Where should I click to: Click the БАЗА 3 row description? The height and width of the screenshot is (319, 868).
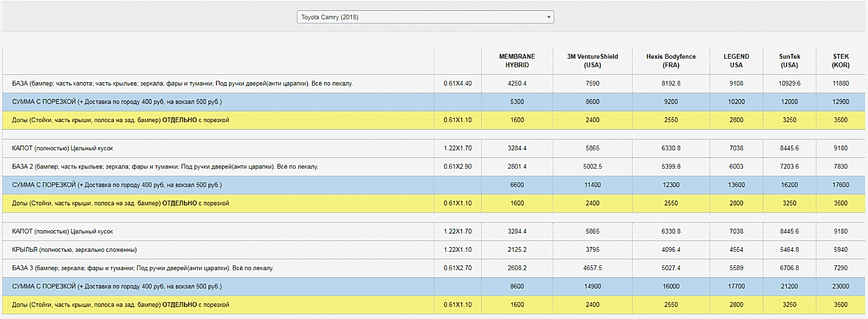click(143, 268)
